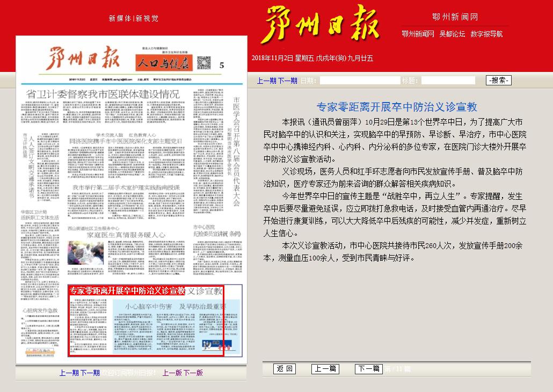Open the article 省卫计委督察我市医联体建设情况

(103, 94)
